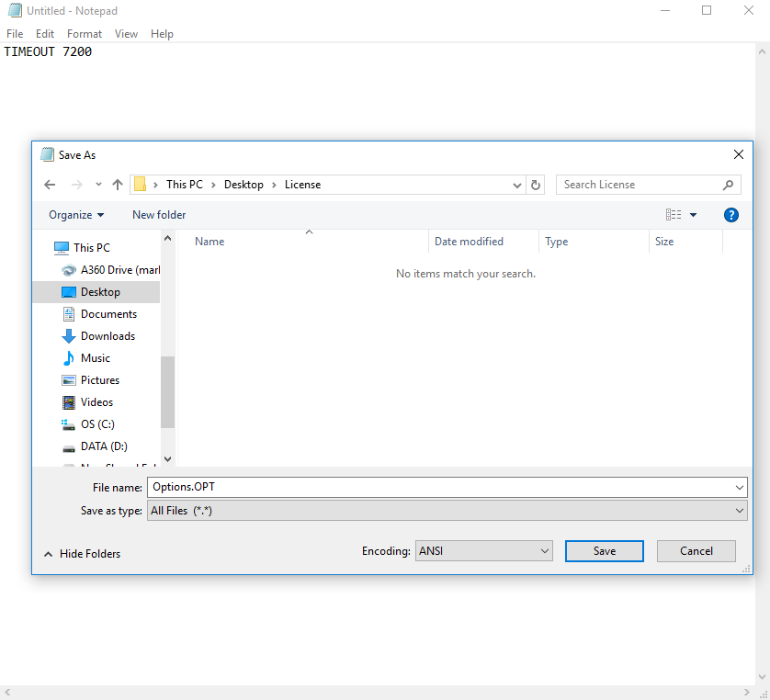
Task: Click the folder icon in address bar
Action: click(140, 184)
